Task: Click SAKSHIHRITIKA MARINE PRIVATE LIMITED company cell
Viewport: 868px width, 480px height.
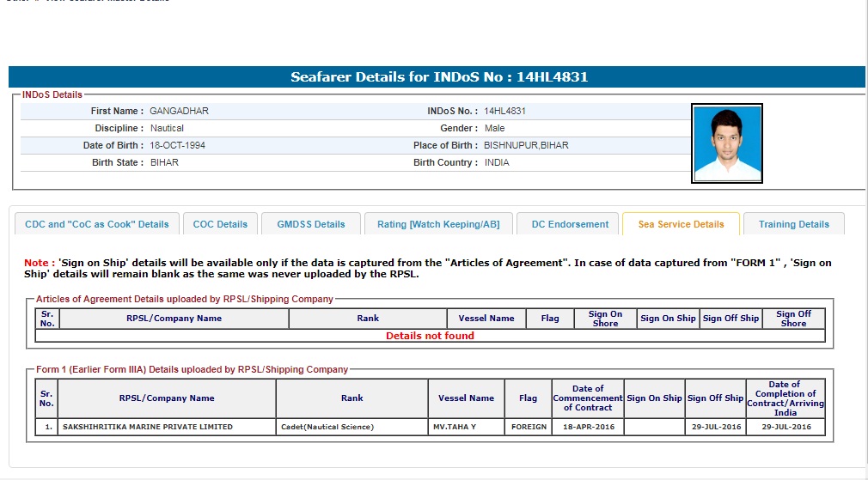Action: pos(148,427)
